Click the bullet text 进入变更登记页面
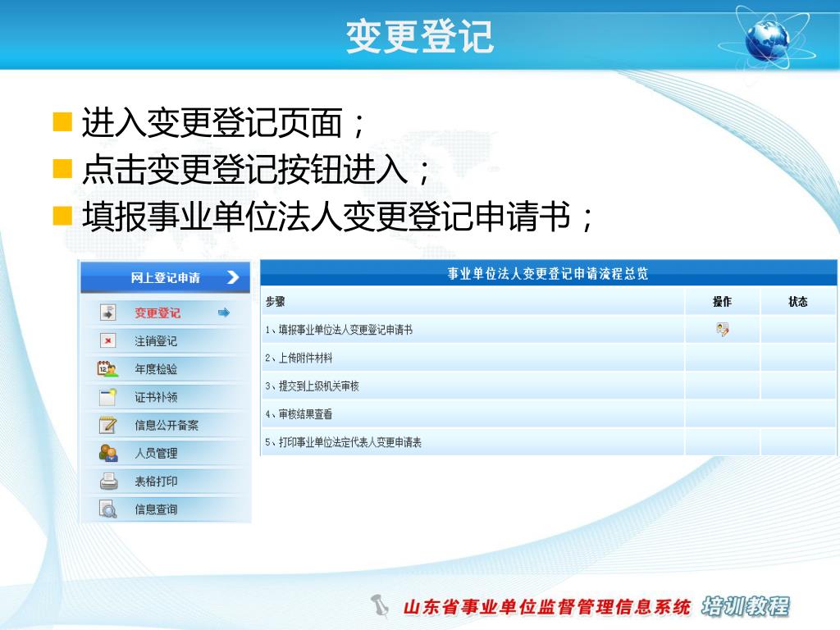Screen dimensions: 840x630 point(222,123)
